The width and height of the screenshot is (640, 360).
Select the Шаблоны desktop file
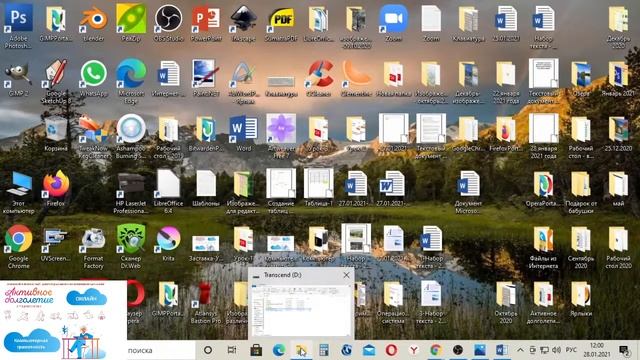[206, 189]
